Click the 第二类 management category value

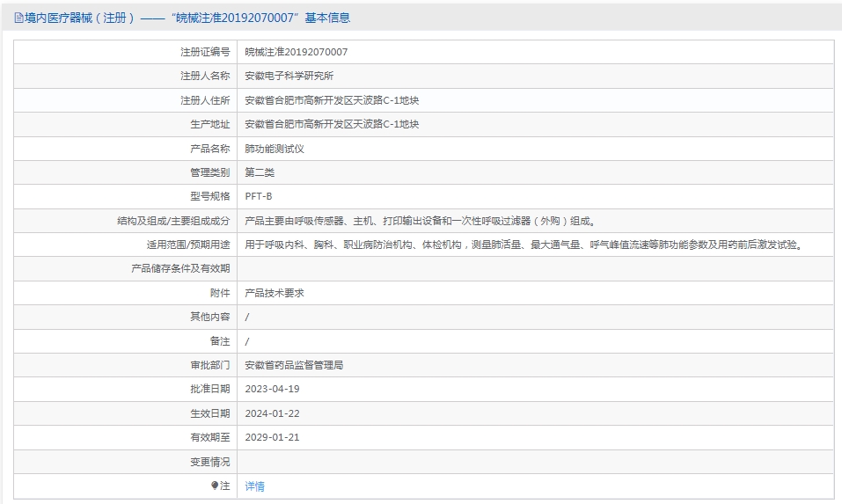click(x=260, y=172)
